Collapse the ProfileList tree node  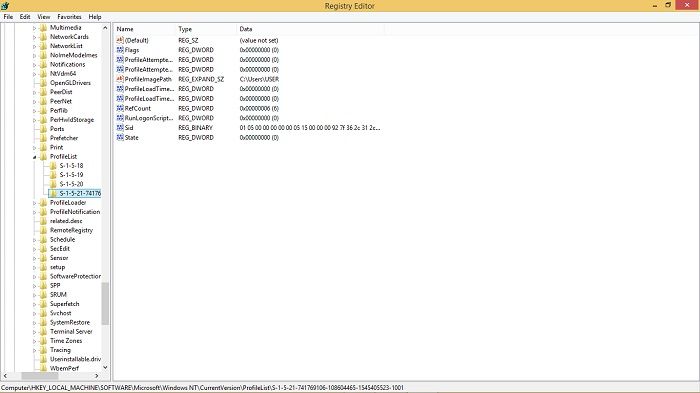[x=34, y=157]
